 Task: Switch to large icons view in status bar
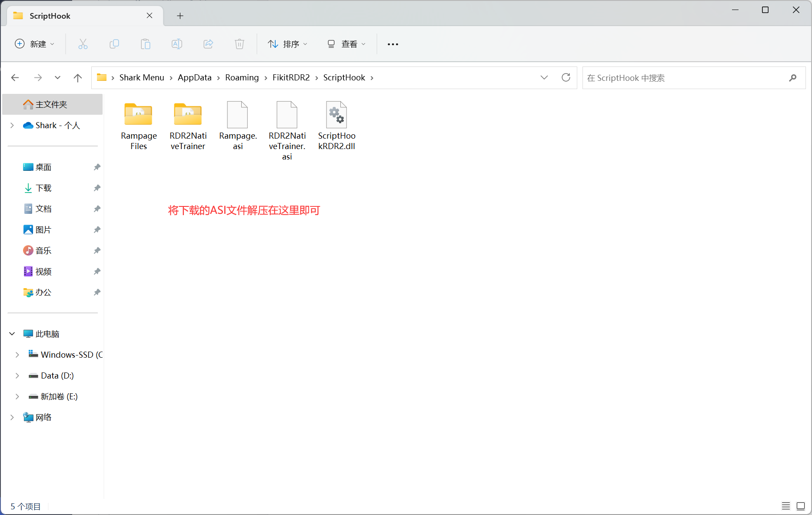[800, 506]
